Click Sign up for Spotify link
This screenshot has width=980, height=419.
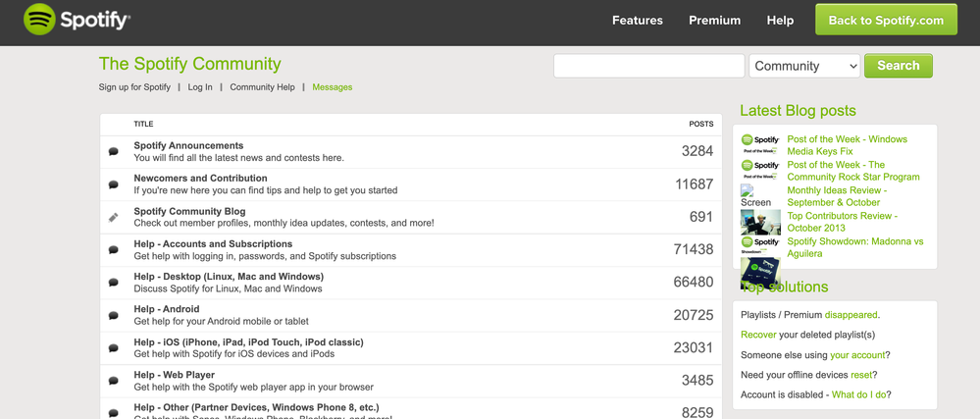tap(134, 87)
